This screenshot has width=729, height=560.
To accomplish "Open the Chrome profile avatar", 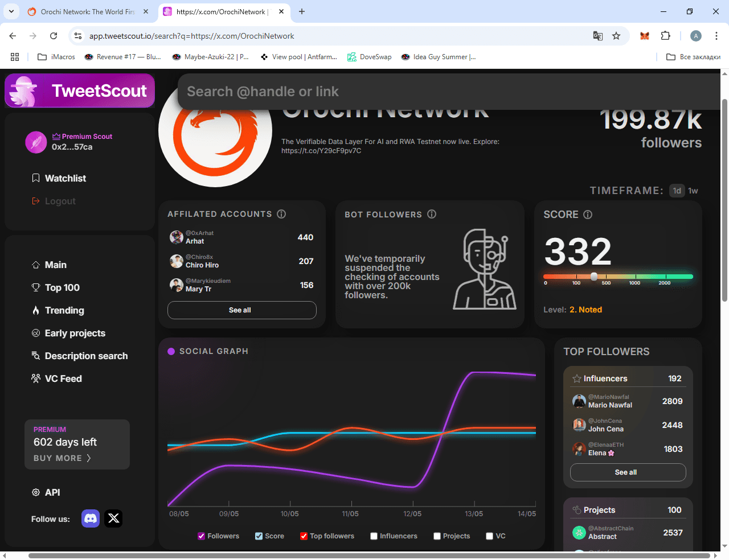I will 696,36.
